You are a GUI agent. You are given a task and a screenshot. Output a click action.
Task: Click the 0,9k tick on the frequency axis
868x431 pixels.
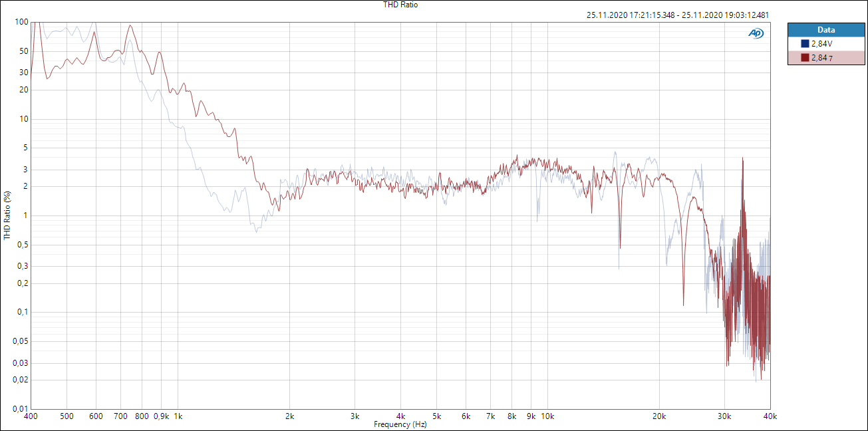click(161, 416)
